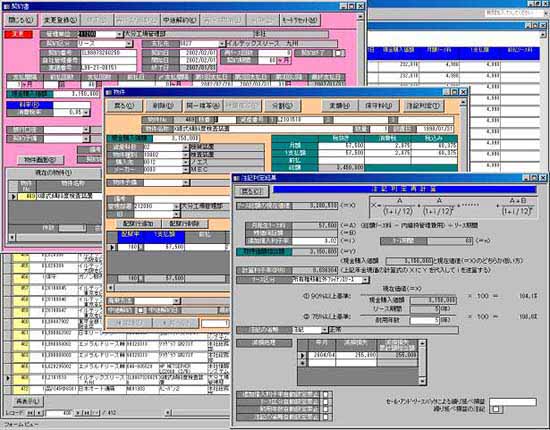The height and width of the screenshot is (430, 550).
Task: Click モードリセット(M) button in the contract window
Action: 300,20
